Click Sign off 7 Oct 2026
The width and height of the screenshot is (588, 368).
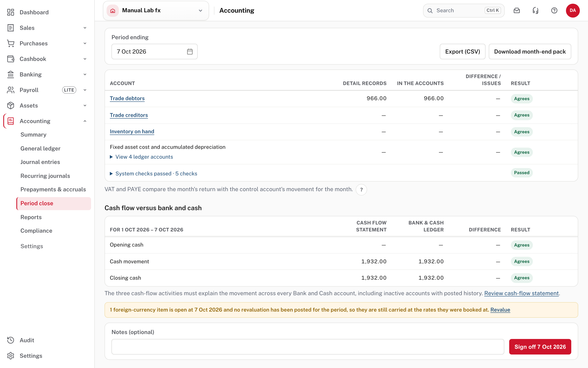point(540,347)
